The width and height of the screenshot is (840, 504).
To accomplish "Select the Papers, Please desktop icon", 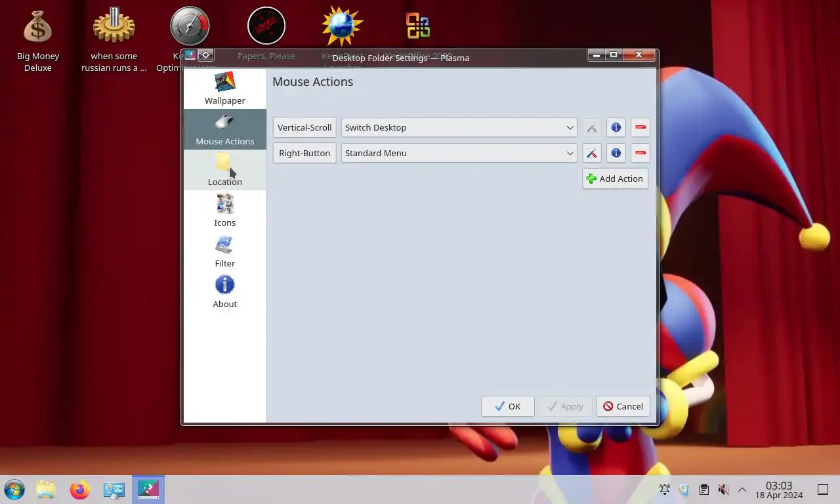I will (x=266, y=28).
